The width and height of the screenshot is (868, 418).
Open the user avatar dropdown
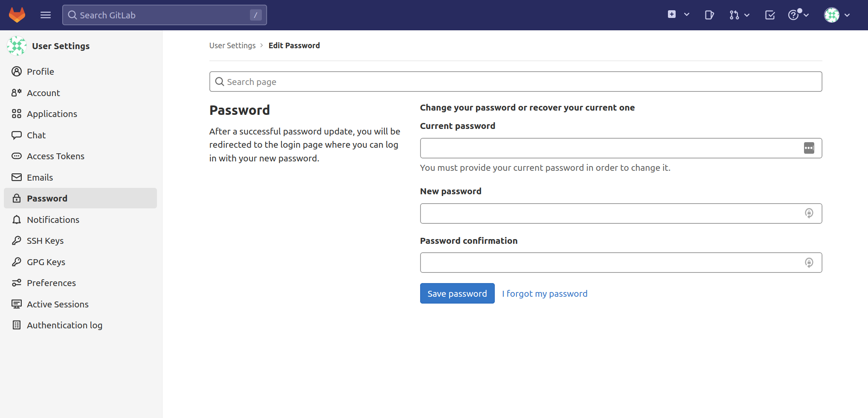837,15
